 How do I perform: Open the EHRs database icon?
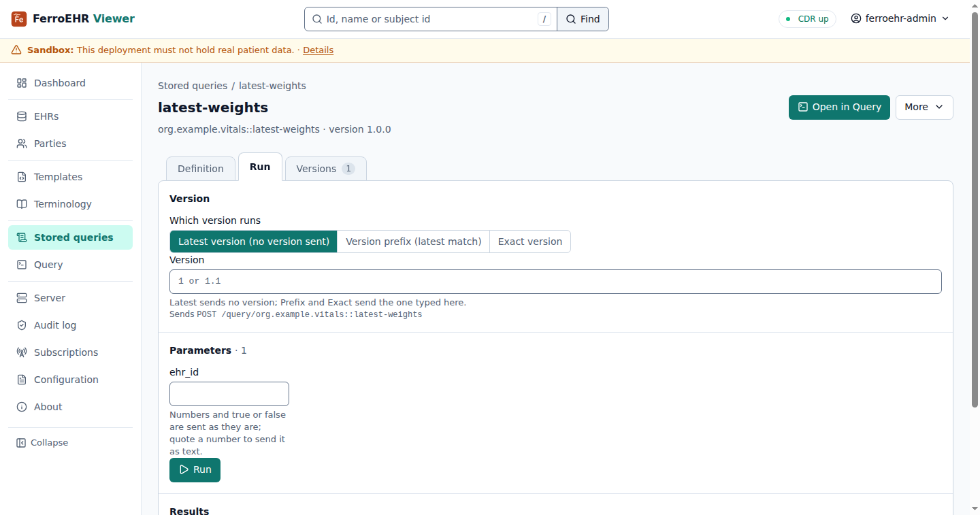(x=22, y=116)
